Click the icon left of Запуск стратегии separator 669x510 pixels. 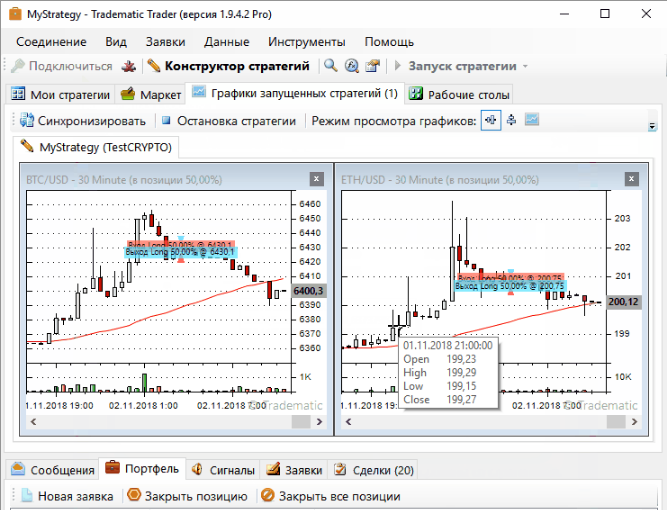tap(372, 66)
